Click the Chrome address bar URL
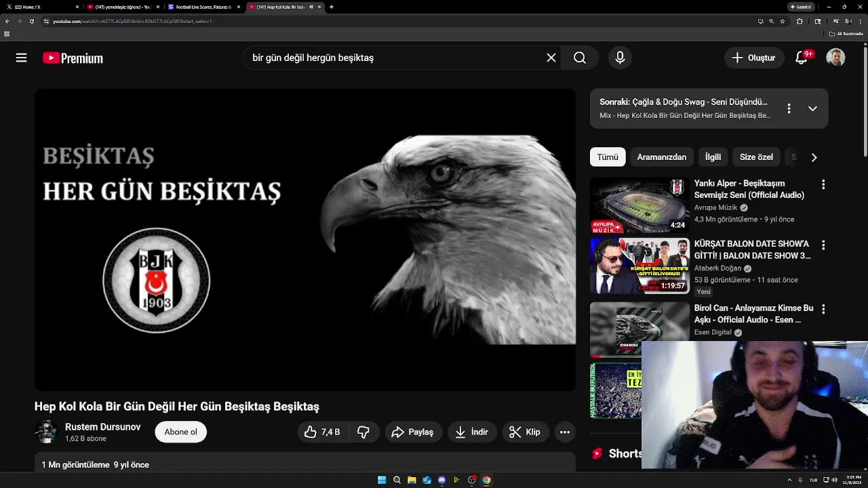Viewport: 868px width, 488px height. click(x=132, y=21)
